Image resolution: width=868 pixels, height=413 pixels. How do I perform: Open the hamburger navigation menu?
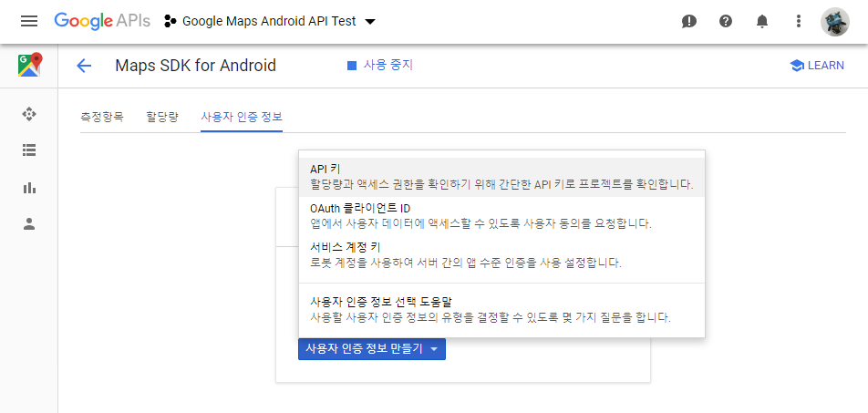coord(29,21)
